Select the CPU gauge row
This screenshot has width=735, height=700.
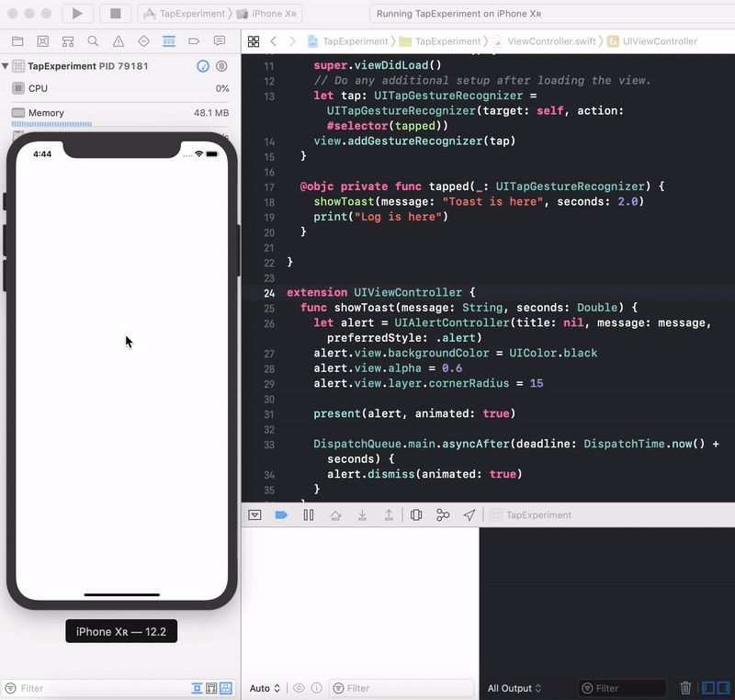[120, 88]
